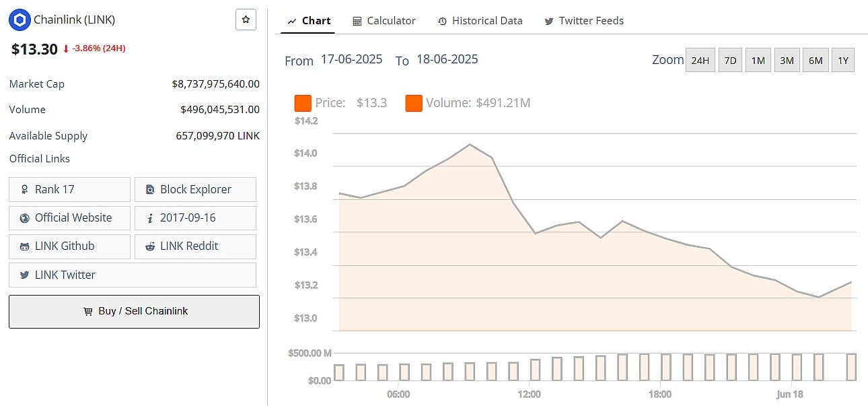Viewport: 868px width, 406px height.
Task: View the Twitter Feeds tab
Action: tap(584, 21)
